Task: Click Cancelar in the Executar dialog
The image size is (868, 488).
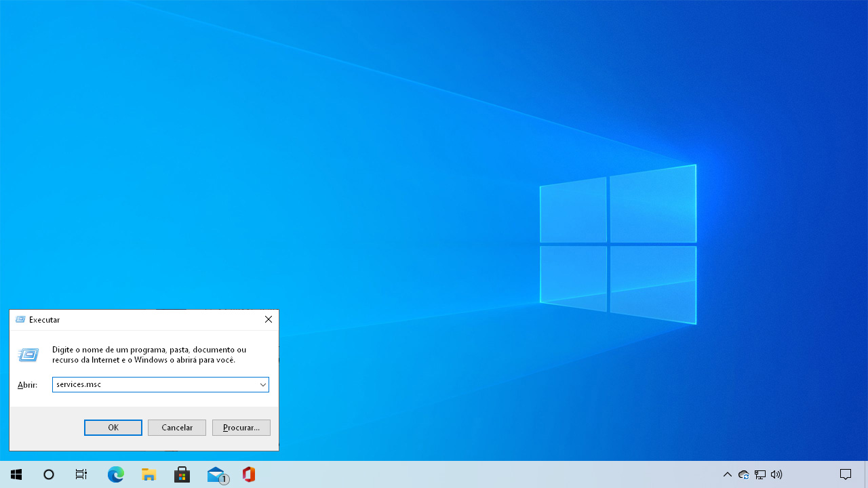Action: pyautogui.click(x=177, y=428)
